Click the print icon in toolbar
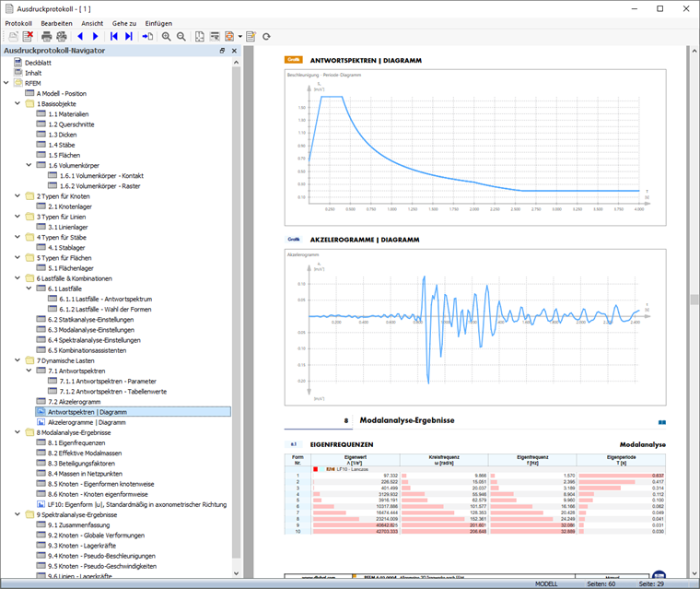Screen dimensions: 700x589 coord(46,36)
